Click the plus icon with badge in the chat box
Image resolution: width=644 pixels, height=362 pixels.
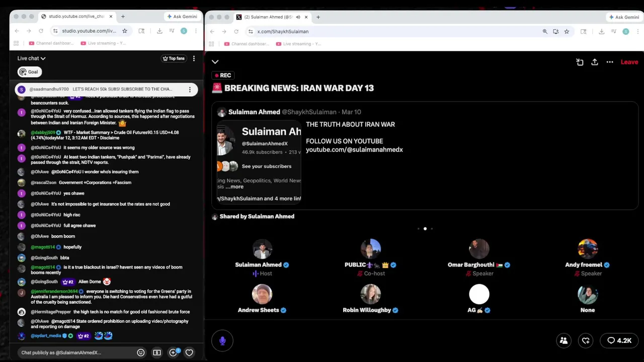pos(173,352)
